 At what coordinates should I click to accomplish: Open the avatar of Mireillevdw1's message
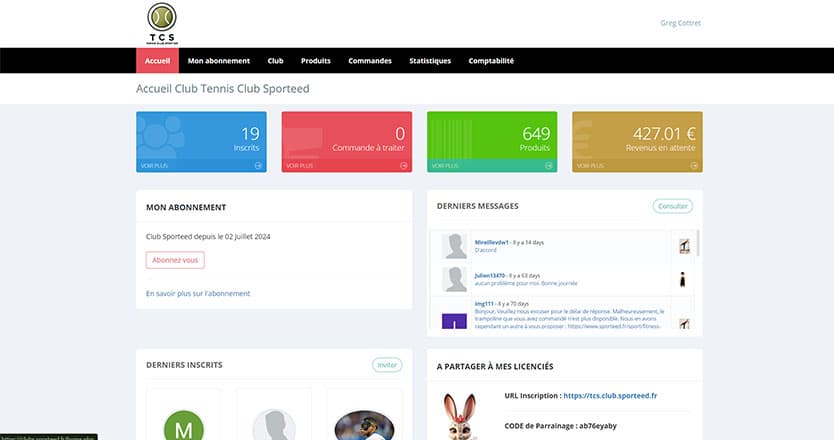(x=456, y=247)
